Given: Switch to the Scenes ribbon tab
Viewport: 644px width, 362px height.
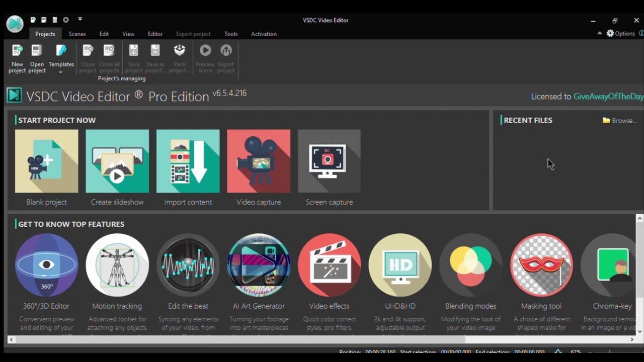Looking at the screenshot, I should [77, 34].
